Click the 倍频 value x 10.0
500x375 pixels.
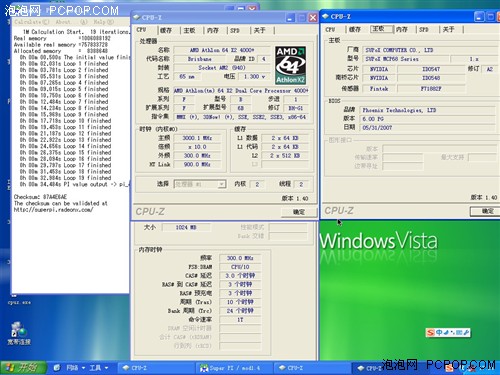tap(197, 147)
